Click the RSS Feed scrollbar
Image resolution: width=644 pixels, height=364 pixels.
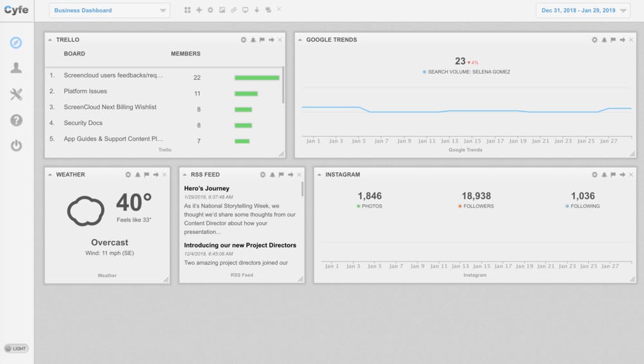point(303,189)
